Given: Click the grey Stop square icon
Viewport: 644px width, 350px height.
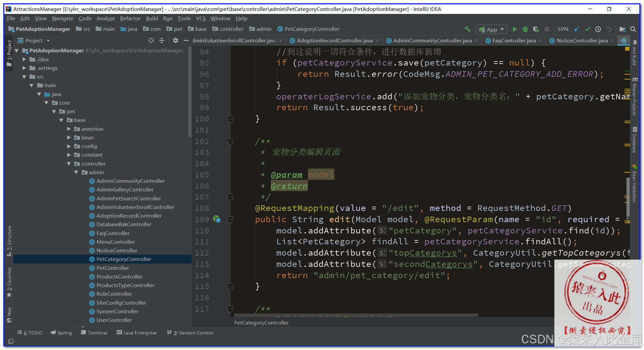Looking at the screenshot, I should click(547, 29).
